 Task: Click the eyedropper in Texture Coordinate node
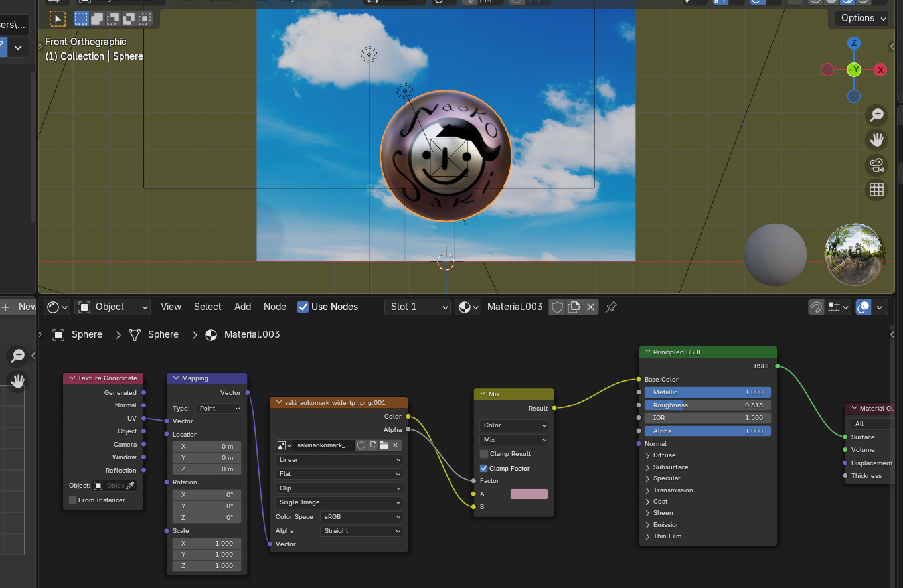tap(131, 486)
